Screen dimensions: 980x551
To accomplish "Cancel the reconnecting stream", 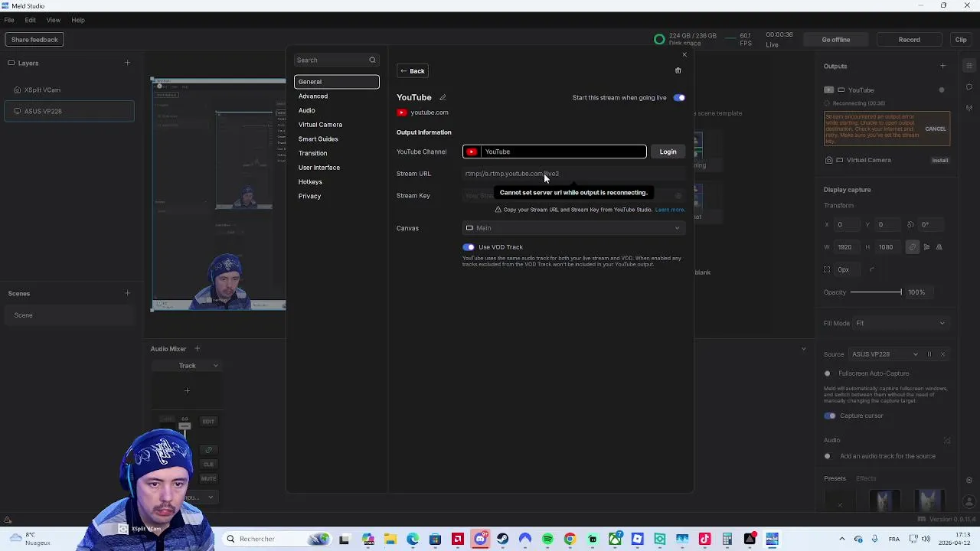I will pos(936,129).
